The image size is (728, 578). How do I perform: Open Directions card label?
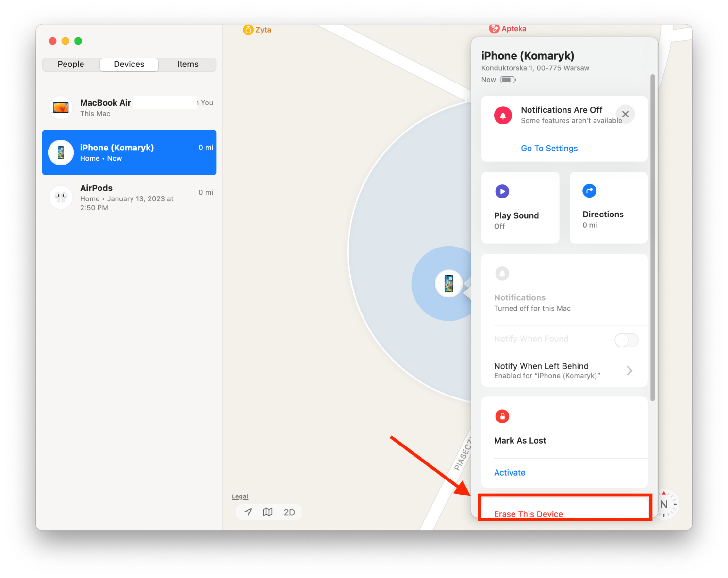[603, 215]
